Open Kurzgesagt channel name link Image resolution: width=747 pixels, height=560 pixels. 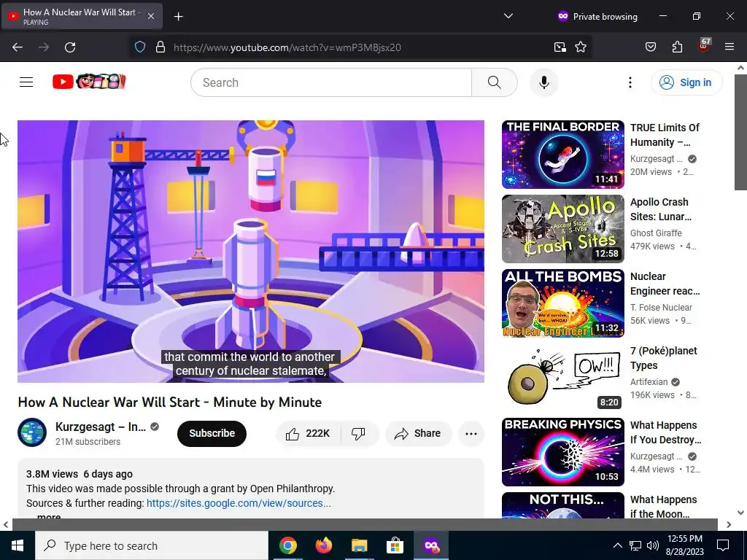click(x=101, y=427)
